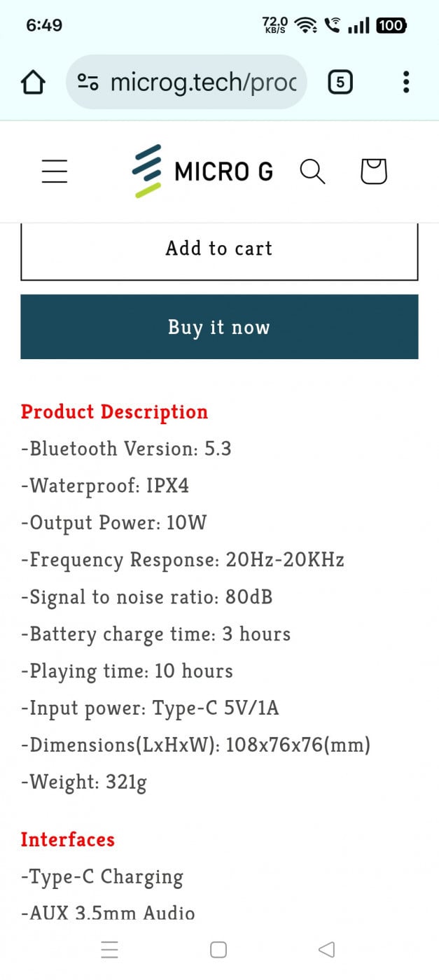Tap the microg.tech address bar URL
Viewport: 439px width, 980px height.
tap(203, 83)
